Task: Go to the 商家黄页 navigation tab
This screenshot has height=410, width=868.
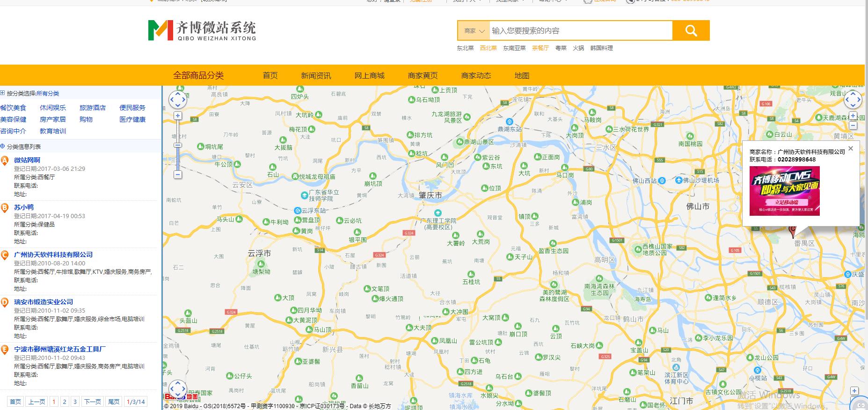Action: (423, 75)
